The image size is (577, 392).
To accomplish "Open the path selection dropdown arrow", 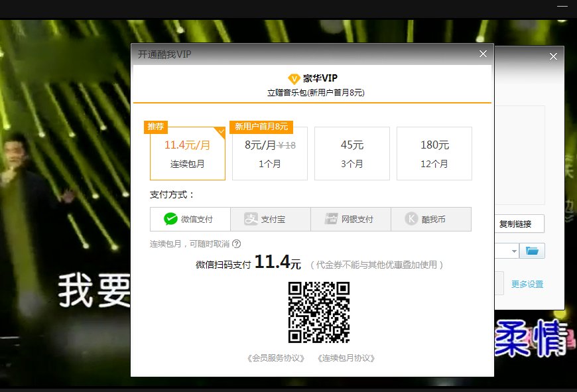I will tap(514, 251).
